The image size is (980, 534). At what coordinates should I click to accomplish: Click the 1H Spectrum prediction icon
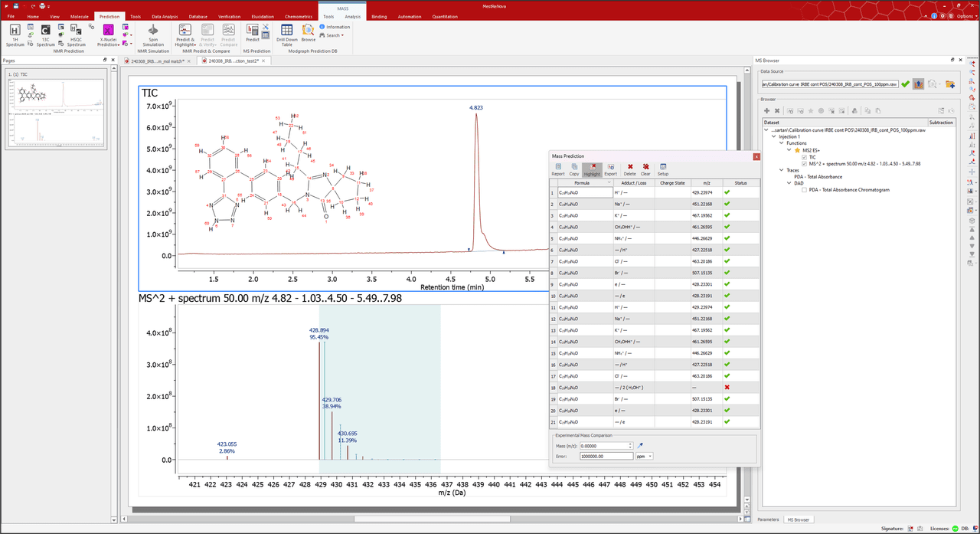(15, 35)
